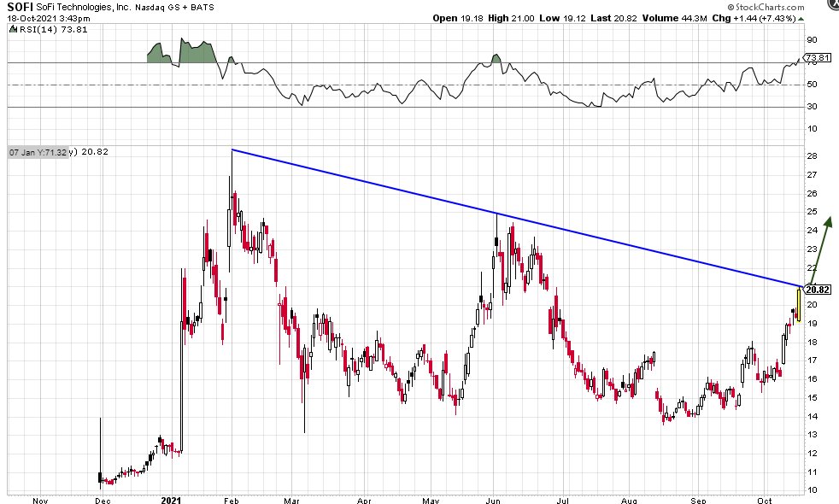
Task: Click the 18-Oct-2021 3:43pm timestamp
Action: pos(48,18)
